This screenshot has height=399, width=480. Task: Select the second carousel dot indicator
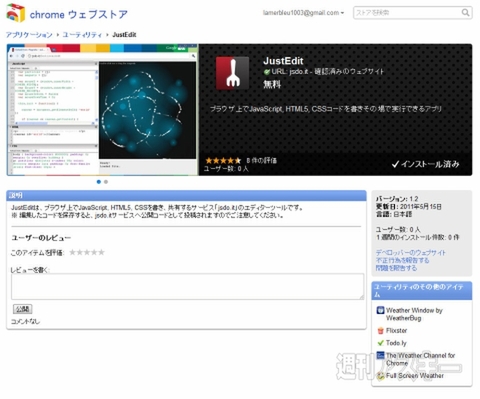(106, 182)
